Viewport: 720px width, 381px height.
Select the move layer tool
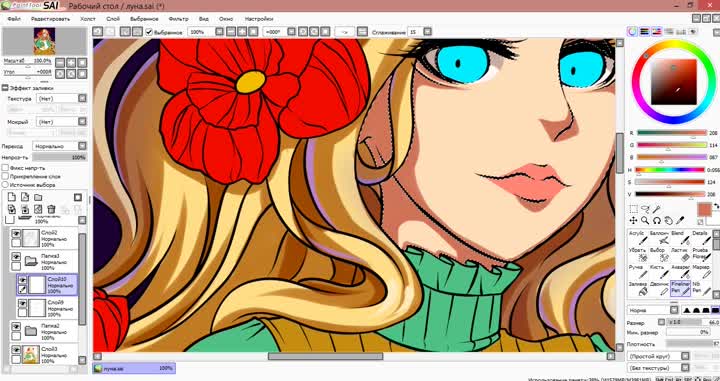coord(633,221)
